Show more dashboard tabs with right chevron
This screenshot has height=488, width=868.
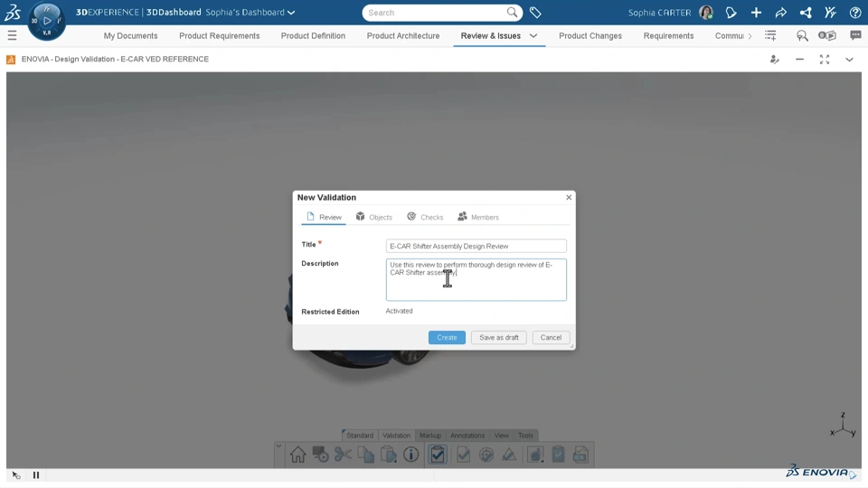click(750, 36)
